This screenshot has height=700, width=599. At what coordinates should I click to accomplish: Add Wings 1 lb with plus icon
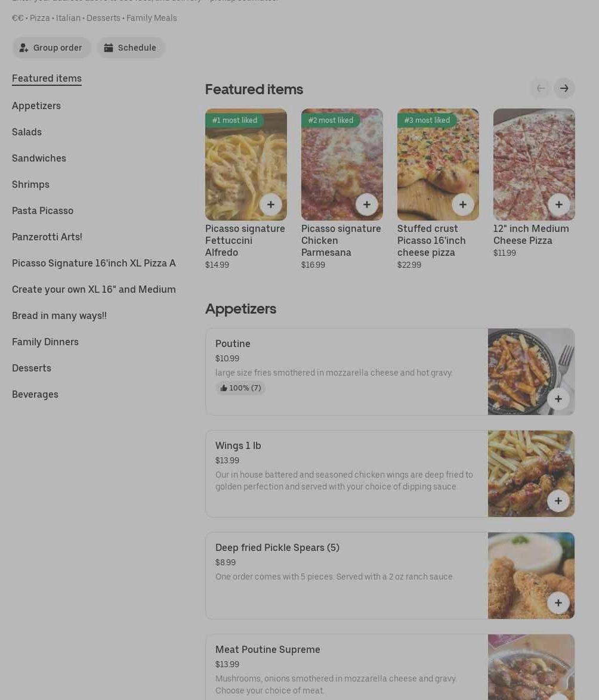click(558, 501)
